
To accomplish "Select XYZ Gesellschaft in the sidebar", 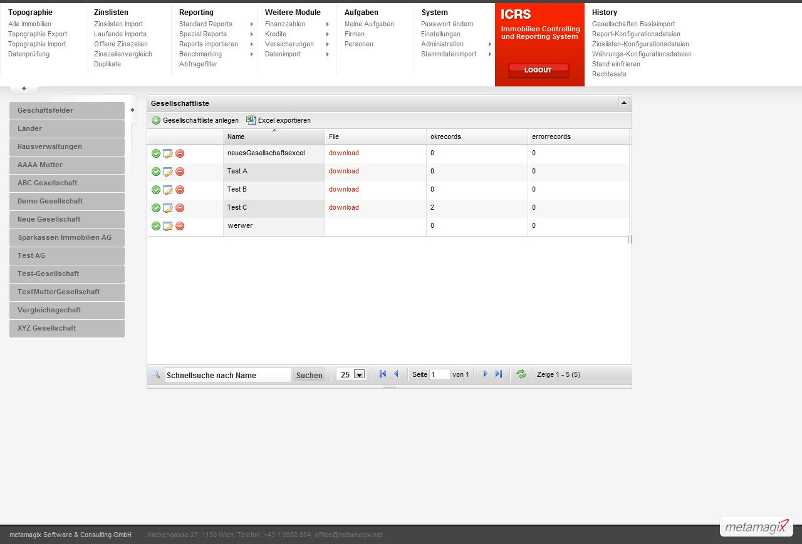I will click(x=67, y=328).
